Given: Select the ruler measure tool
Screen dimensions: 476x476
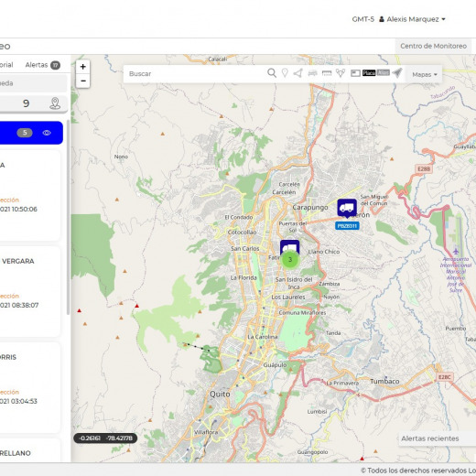Looking at the screenshot, I should click(327, 73).
